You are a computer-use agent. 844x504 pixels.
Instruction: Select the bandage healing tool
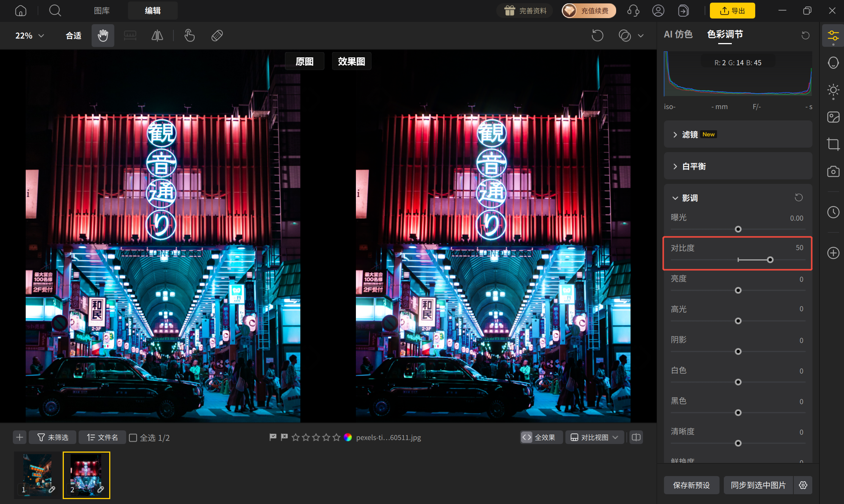(x=217, y=35)
